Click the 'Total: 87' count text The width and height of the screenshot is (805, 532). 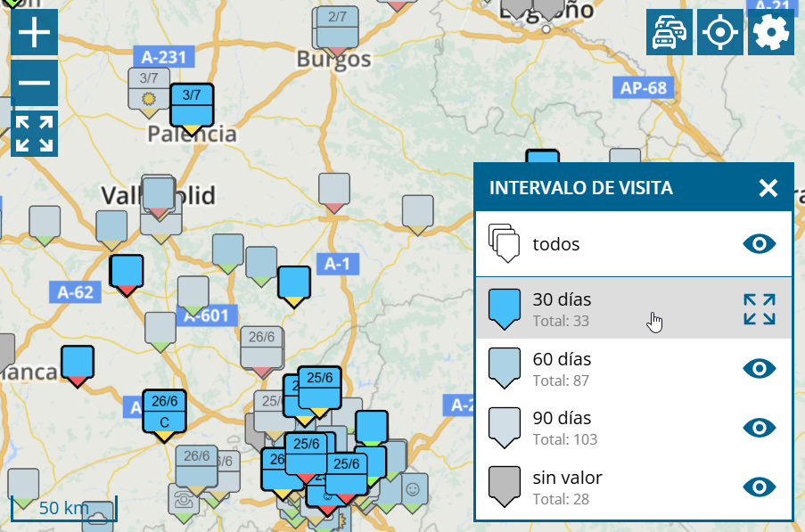tap(561, 381)
